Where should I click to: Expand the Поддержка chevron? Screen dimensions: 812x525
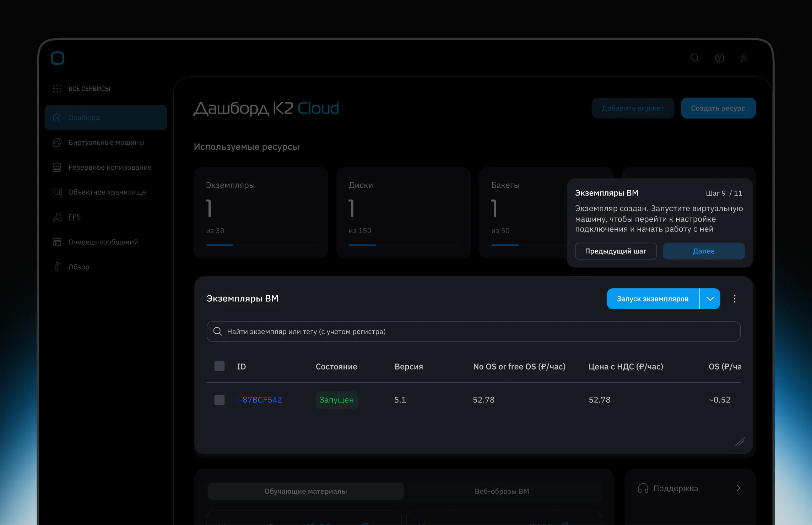coord(738,488)
